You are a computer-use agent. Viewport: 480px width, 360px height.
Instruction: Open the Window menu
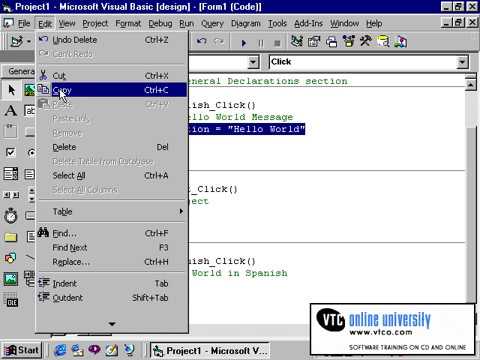pos(344,23)
